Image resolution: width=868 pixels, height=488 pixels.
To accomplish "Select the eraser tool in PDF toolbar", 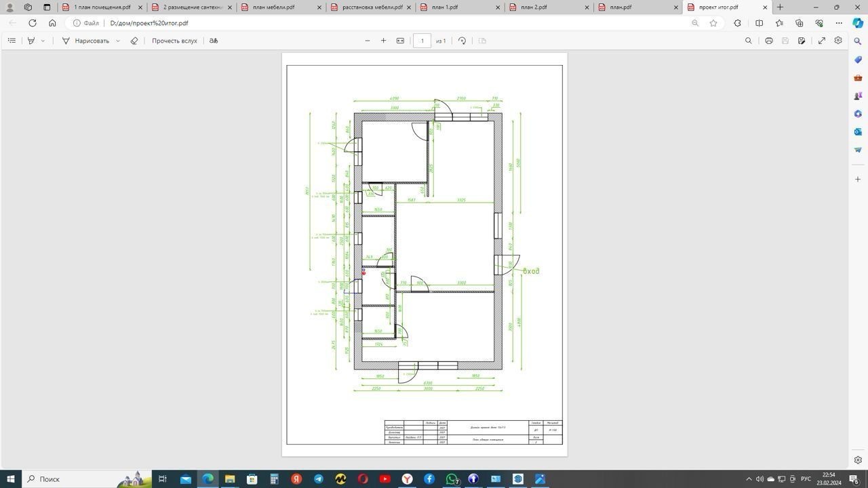I will [134, 41].
